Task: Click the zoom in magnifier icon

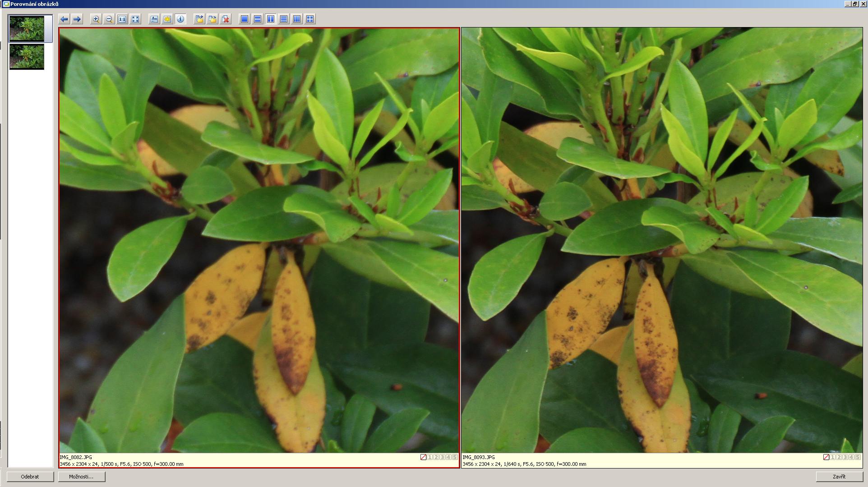Action: point(96,19)
